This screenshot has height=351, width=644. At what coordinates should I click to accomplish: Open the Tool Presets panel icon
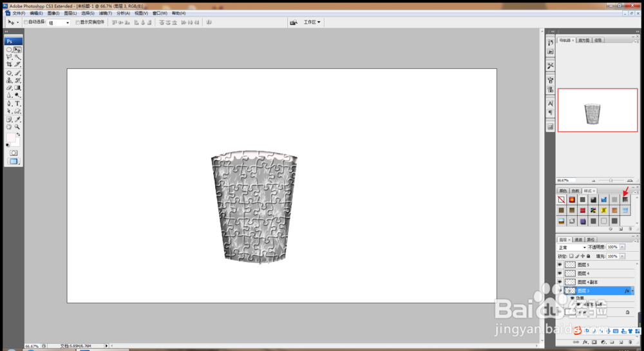pyautogui.click(x=551, y=65)
